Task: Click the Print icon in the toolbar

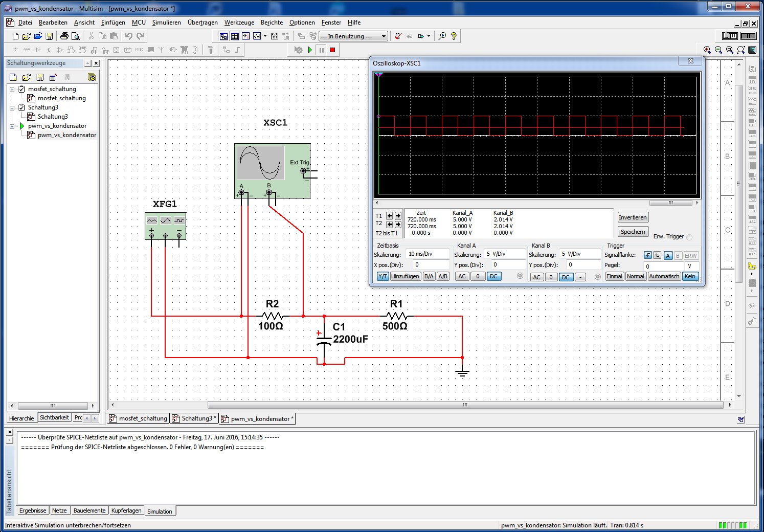Action: [x=64, y=36]
